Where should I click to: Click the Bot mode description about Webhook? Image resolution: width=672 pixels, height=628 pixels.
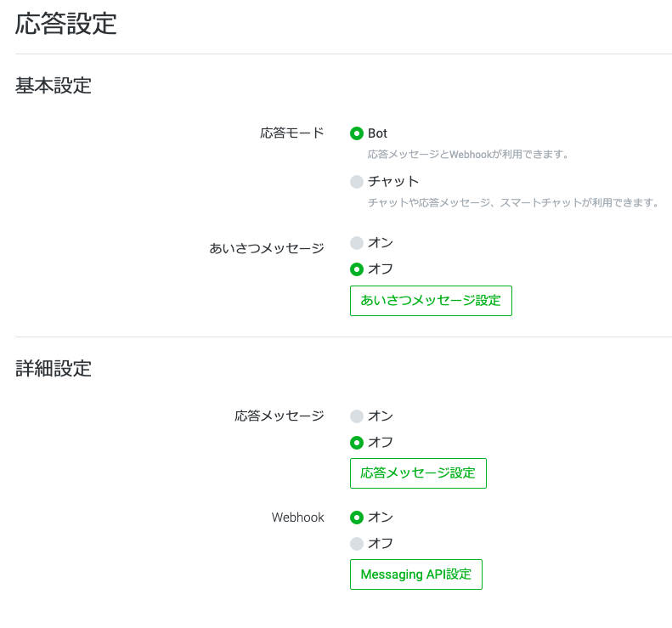click(x=468, y=155)
